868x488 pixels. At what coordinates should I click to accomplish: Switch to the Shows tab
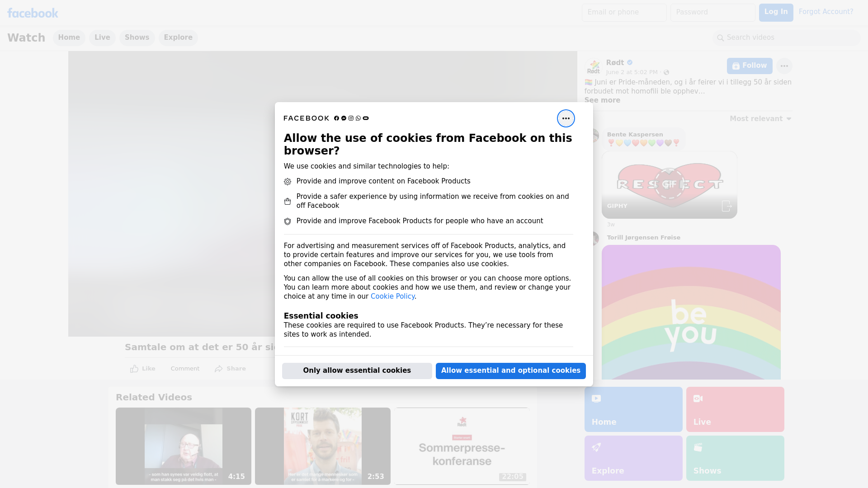point(137,38)
